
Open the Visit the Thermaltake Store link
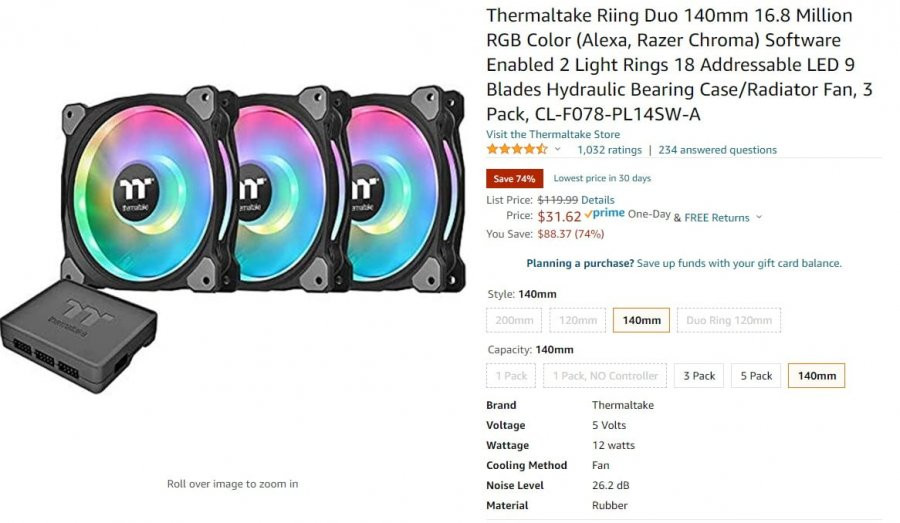pyautogui.click(x=553, y=134)
